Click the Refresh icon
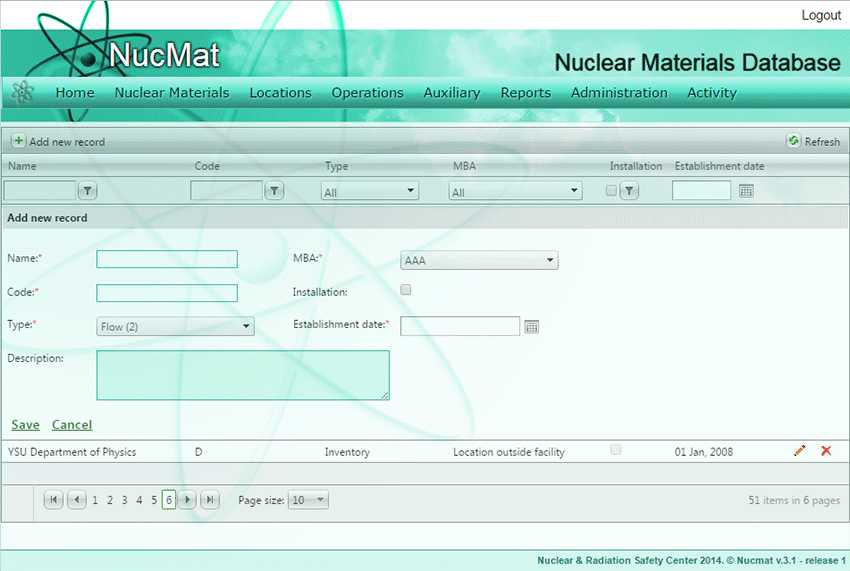The image size is (850, 571). pyautogui.click(x=793, y=141)
